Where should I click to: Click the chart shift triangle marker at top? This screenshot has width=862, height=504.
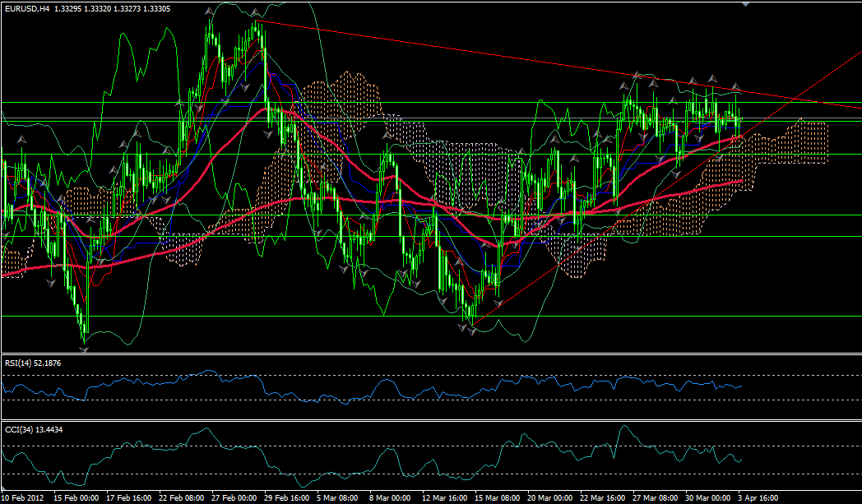pyautogui.click(x=746, y=4)
